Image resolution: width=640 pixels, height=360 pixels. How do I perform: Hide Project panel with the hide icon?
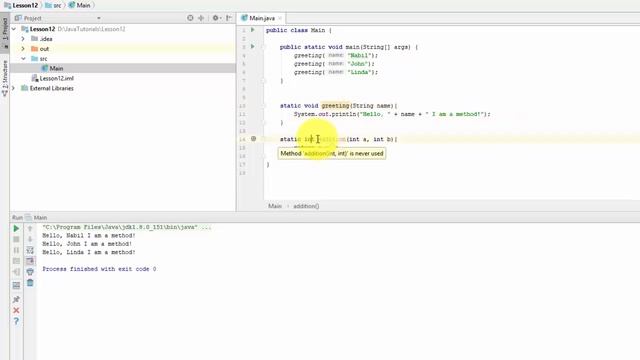(229, 18)
